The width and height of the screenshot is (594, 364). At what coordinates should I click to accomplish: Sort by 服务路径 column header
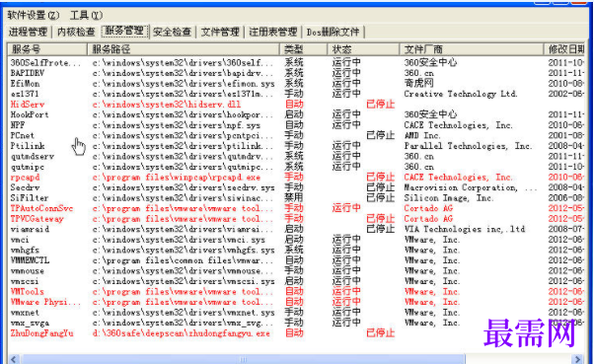tap(184, 49)
